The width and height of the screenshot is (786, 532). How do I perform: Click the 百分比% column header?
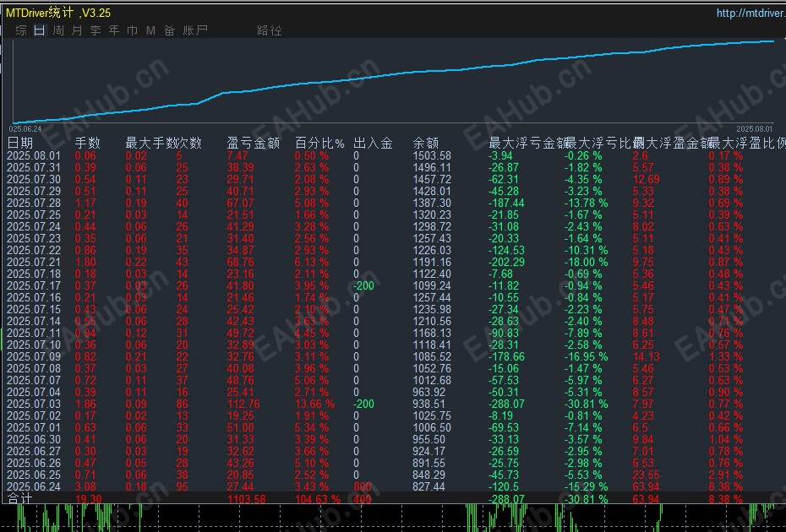point(319,144)
